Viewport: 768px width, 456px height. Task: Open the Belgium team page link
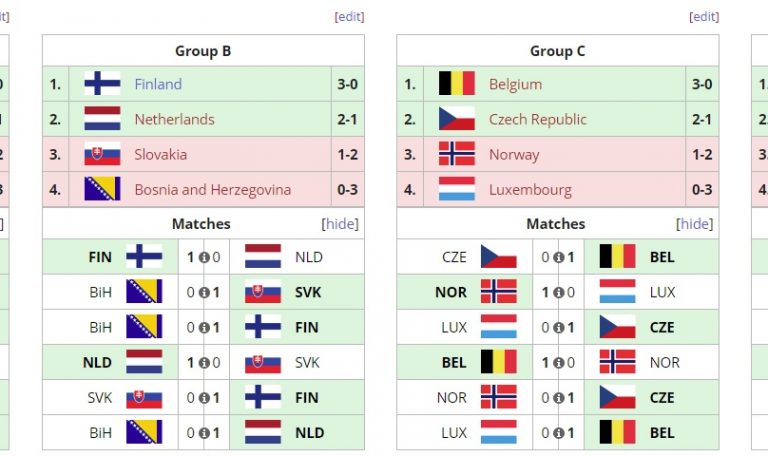pos(515,84)
